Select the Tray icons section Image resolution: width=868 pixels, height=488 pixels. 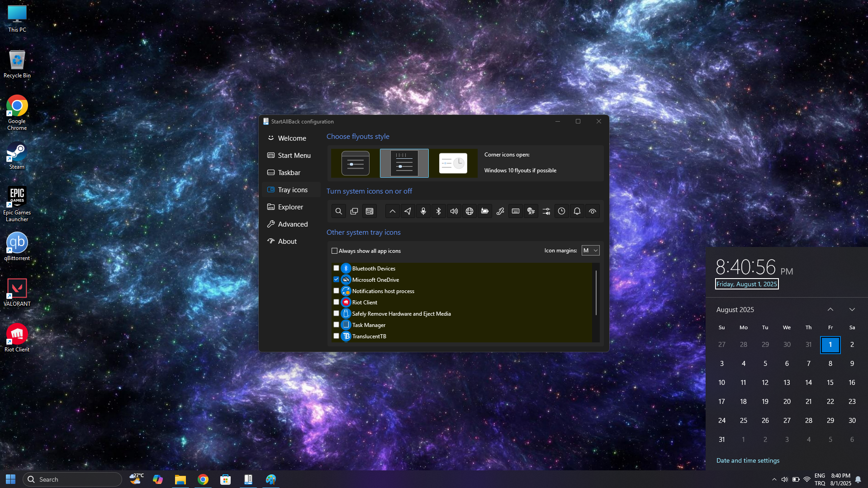291,190
